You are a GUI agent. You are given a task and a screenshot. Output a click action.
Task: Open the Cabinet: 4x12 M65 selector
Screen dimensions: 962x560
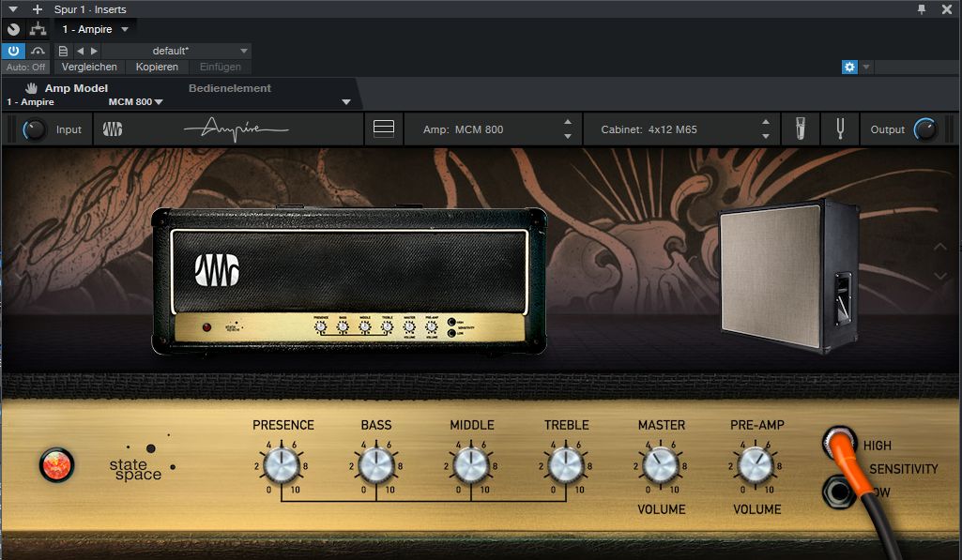[681, 129]
